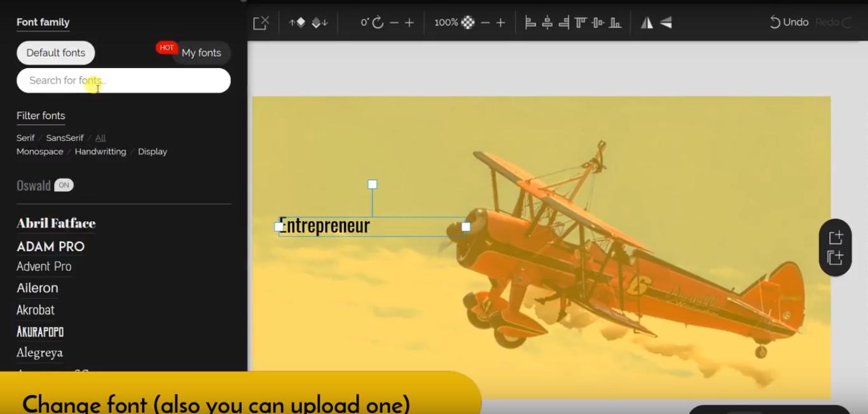Click the deselect element icon in toolbar
868x414 pixels.
click(x=261, y=23)
